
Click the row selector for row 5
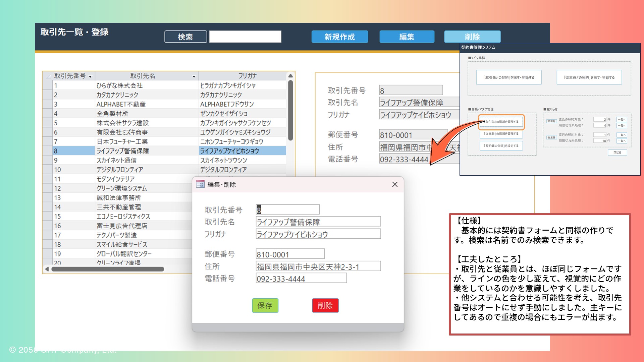pos(48,123)
